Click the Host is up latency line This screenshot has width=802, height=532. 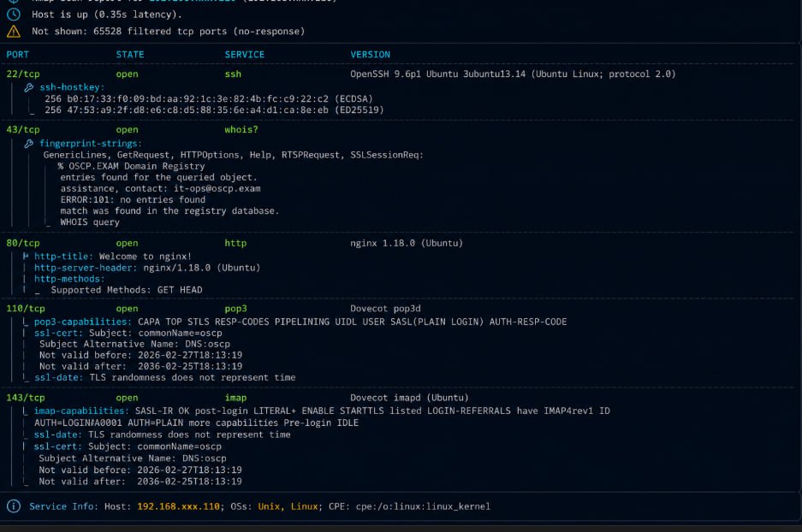107,15
